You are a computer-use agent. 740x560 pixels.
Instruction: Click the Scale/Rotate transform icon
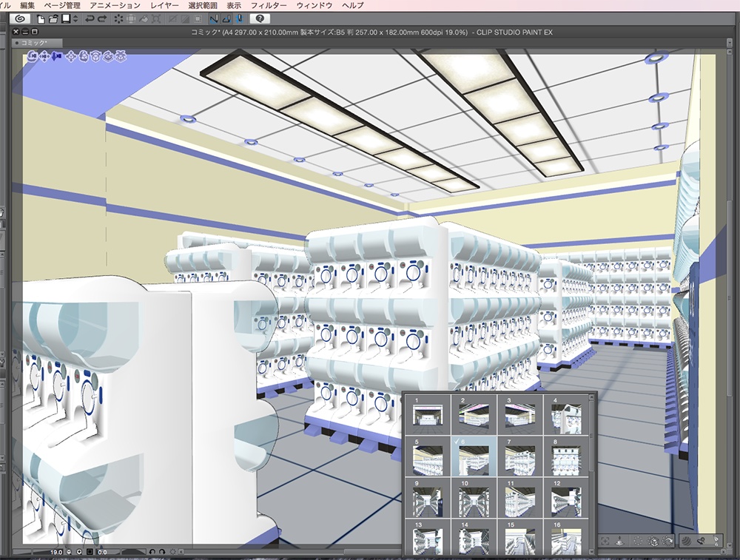156,19
